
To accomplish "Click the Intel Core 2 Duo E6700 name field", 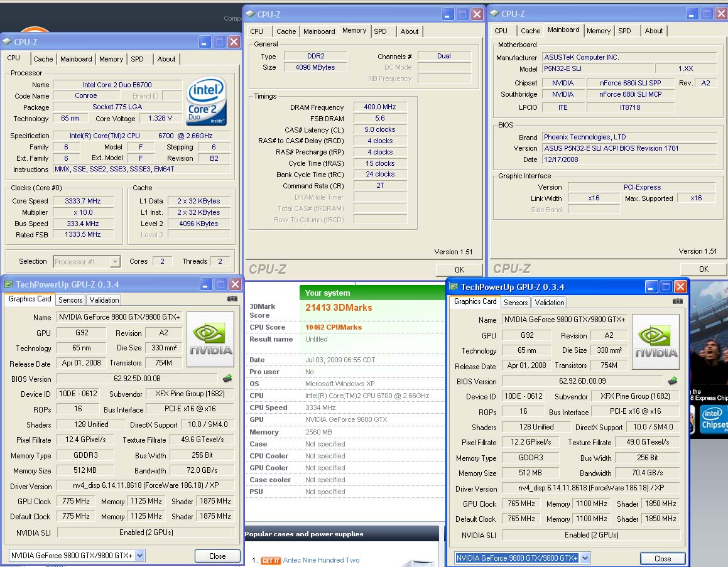I will point(117,85).
